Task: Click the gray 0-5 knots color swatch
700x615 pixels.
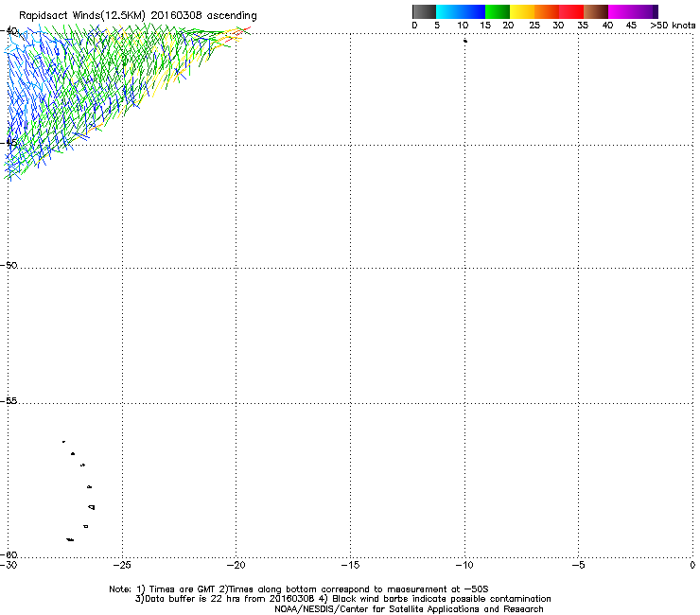Action: 424,11
